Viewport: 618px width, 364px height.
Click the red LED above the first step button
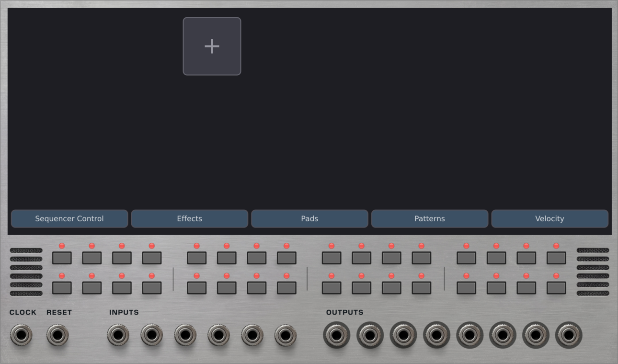61,246
